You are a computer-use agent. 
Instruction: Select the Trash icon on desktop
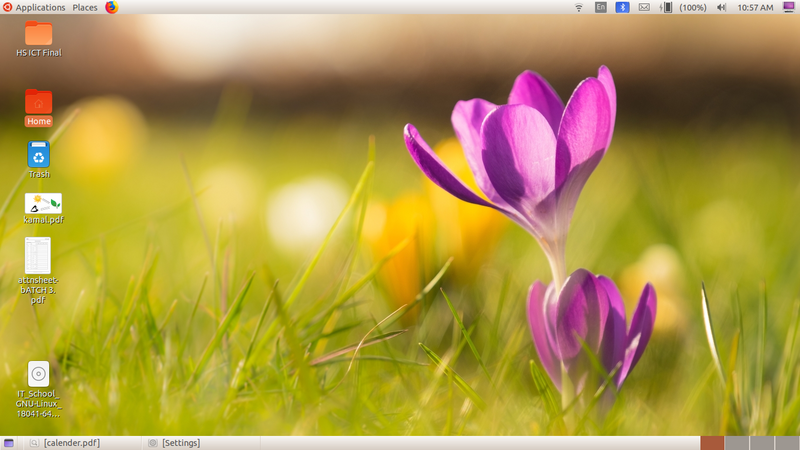tap(38, 155)
